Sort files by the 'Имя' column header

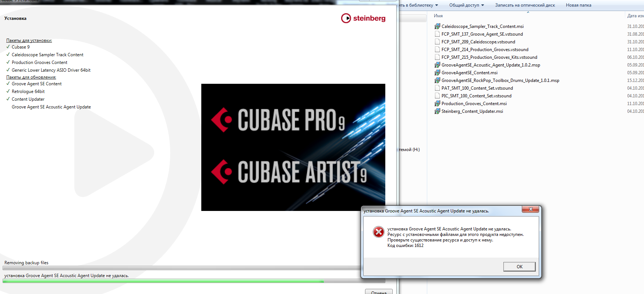coord(438,16)
